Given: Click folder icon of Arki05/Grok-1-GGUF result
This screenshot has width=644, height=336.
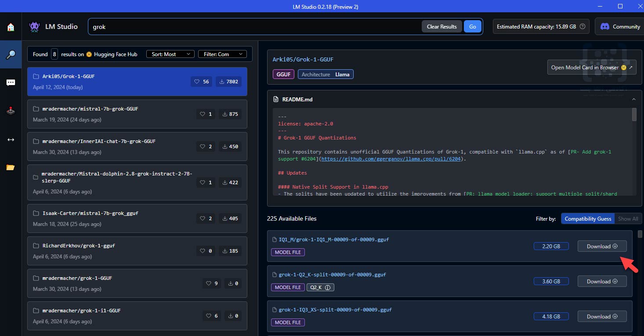Looking at the screenshot, I should pyautogui.click(x=36, y=76).
